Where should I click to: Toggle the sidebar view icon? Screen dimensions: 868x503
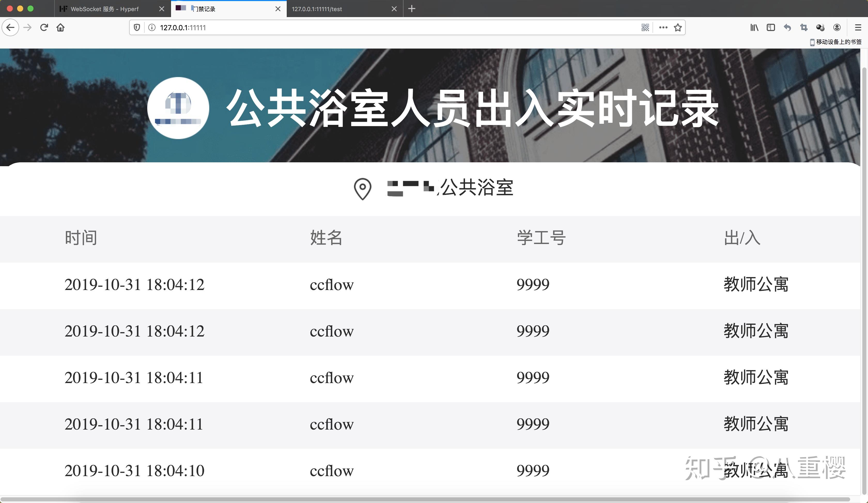click(771, 28)
